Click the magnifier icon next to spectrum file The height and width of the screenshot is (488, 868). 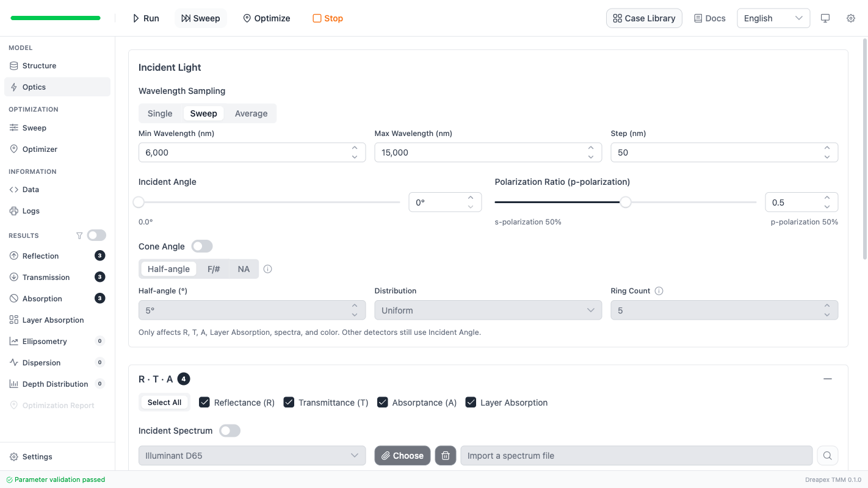[827, 456]
